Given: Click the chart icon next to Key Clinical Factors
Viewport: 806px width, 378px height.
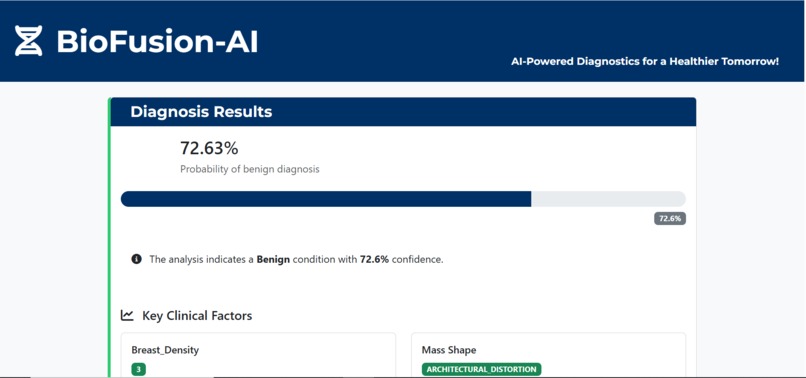Looking at the screenshot, I should (127, 315).
